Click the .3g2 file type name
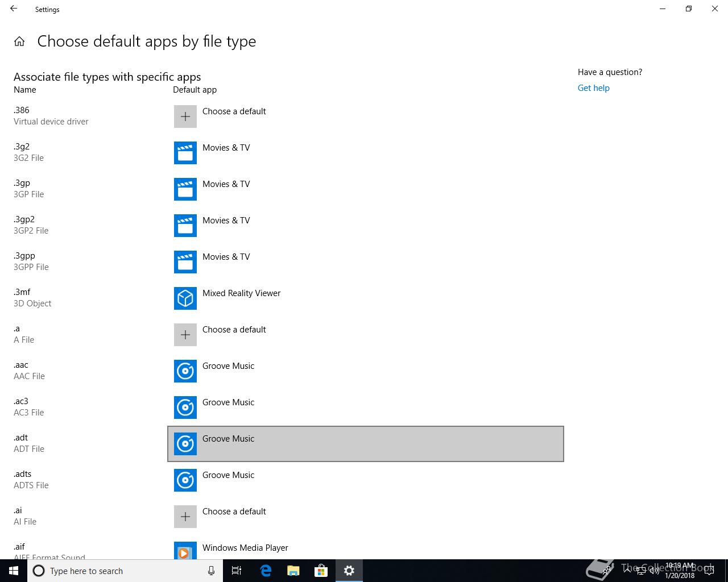This screenshot has height=582, width=728. coord(22,147)
